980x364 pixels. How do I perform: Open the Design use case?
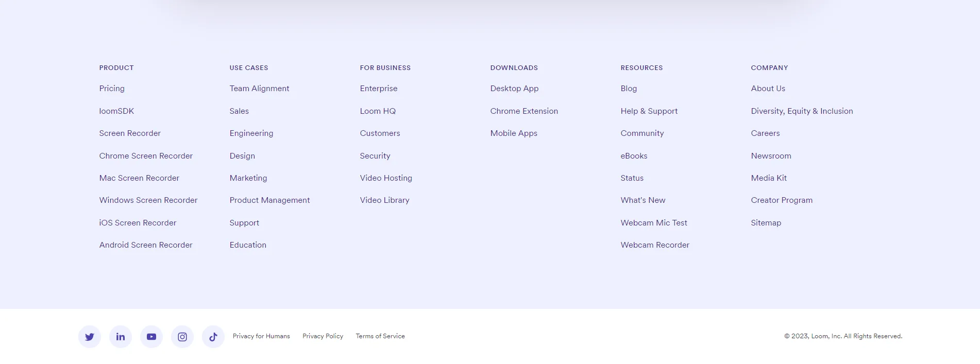[242, 156]
